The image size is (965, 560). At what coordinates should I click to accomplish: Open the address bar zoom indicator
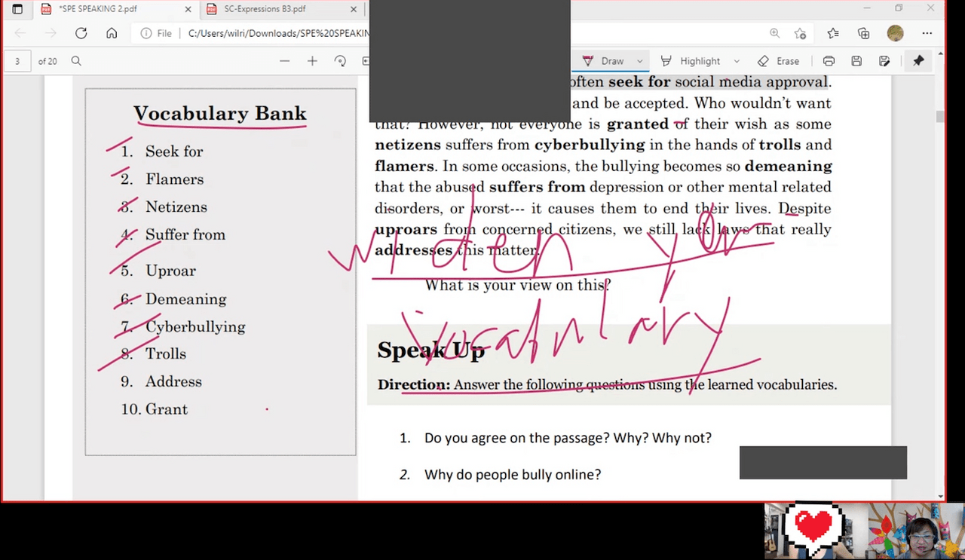774,33
